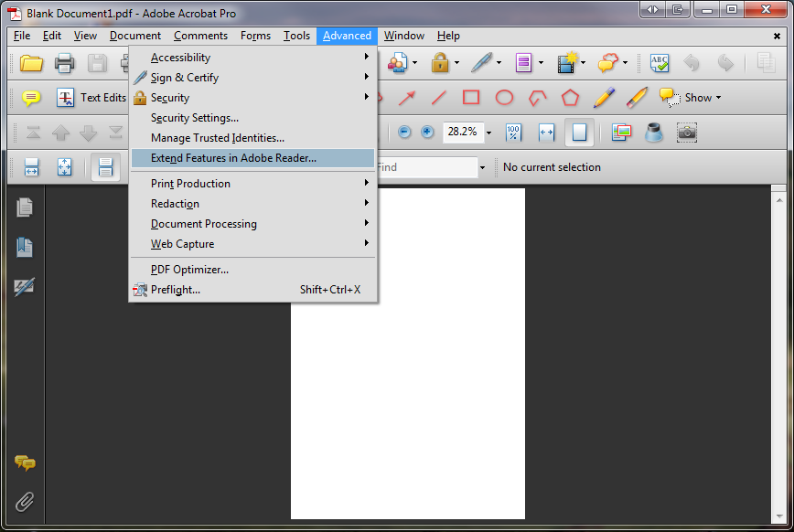Select the Oval drawing tool

(504, 97)
